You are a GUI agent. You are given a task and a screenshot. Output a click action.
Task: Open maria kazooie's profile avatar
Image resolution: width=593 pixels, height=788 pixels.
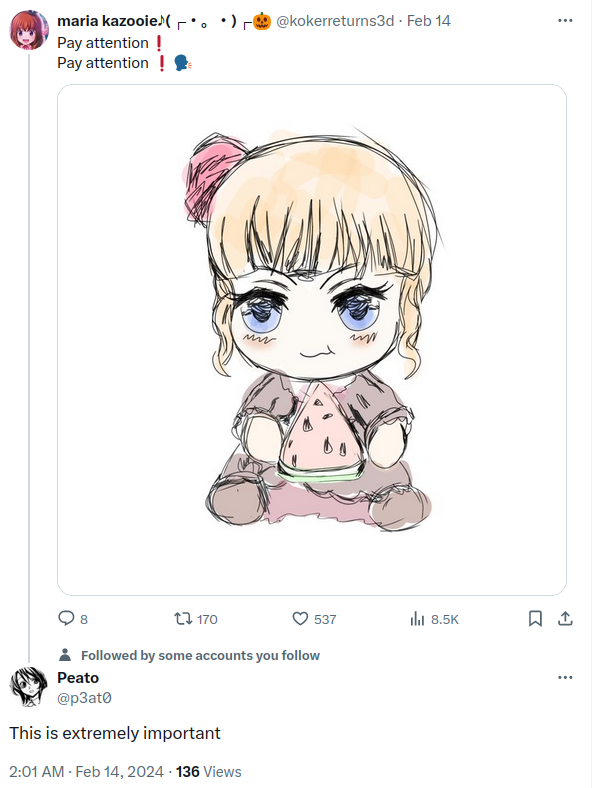point(29,30)
